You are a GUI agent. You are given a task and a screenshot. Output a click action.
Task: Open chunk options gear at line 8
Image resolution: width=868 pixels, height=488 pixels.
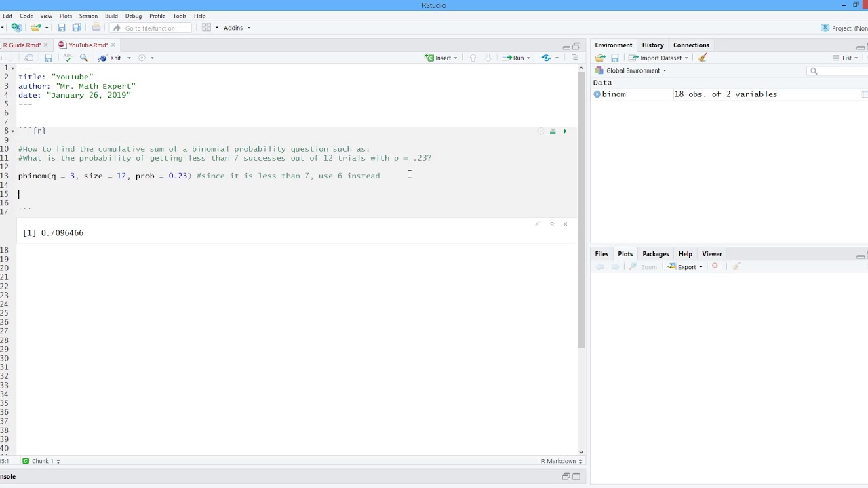pyautogui.click(x=540, y=131)
